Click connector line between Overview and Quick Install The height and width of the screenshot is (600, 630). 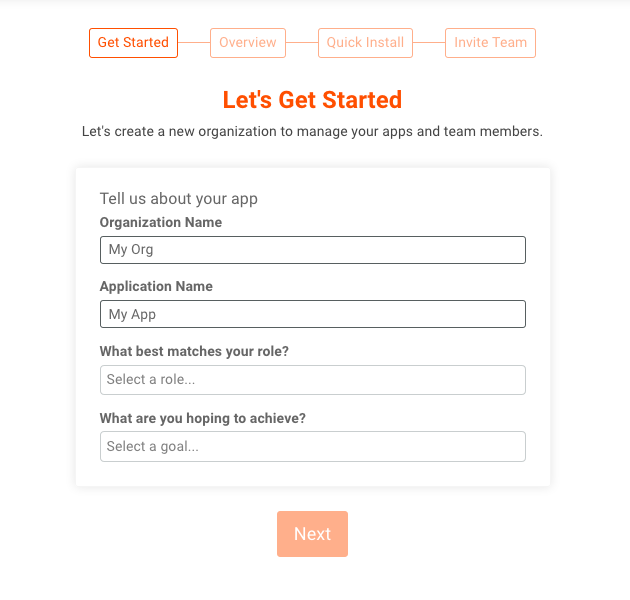(302, 43)
